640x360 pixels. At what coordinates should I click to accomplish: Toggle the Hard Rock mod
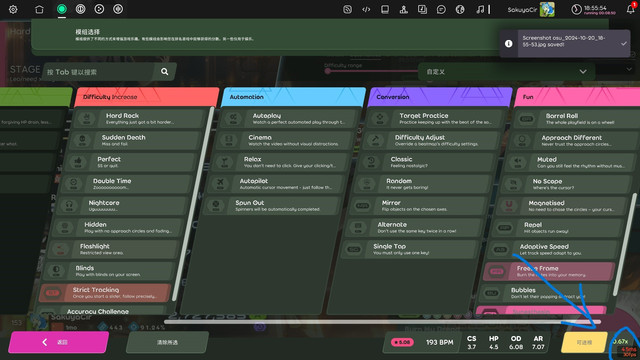pyautogui.click(x=140, y=118)
